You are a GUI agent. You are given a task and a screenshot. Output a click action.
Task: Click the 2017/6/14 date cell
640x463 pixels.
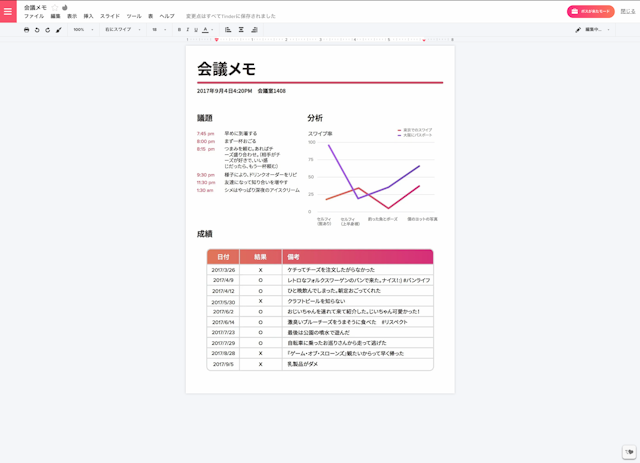pos(223,323)
